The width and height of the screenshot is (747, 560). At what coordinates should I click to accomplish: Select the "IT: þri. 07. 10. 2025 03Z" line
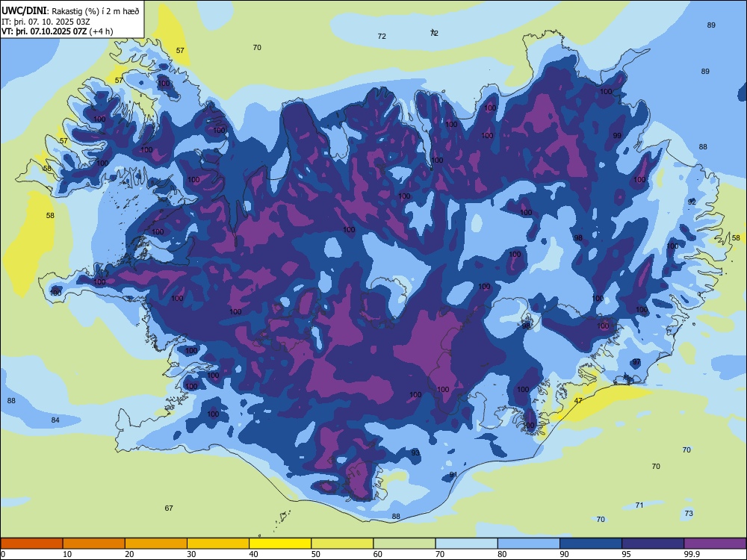click(46, 22)
